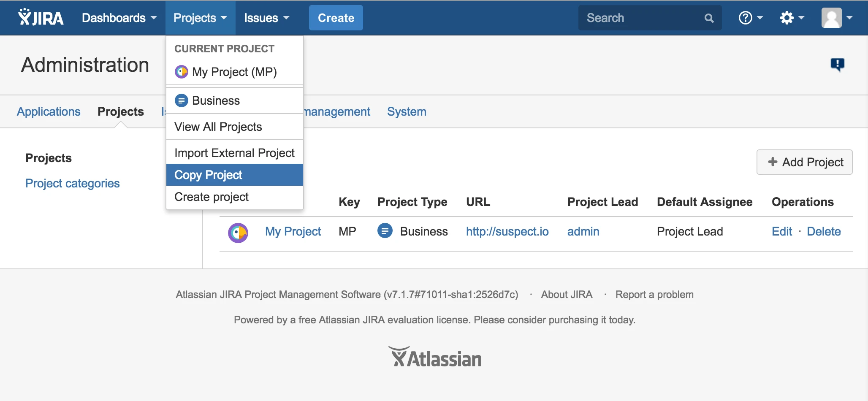Open the help menu via question mark icon
868x401 pixels.
(746, 17)
